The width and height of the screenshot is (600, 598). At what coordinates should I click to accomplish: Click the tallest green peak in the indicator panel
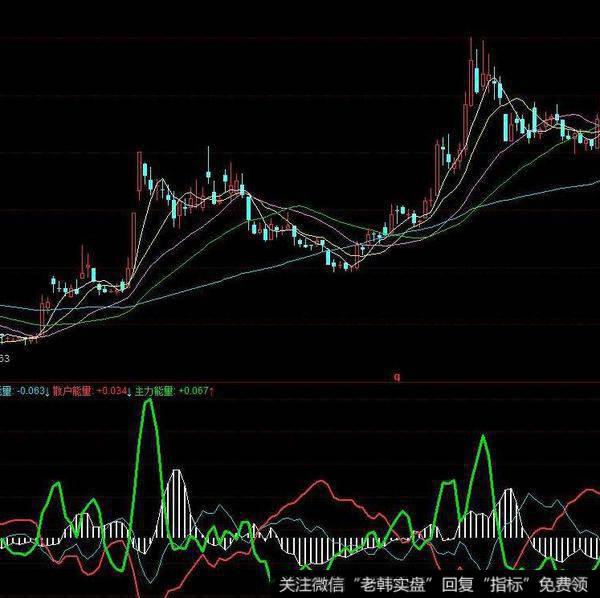149,405
